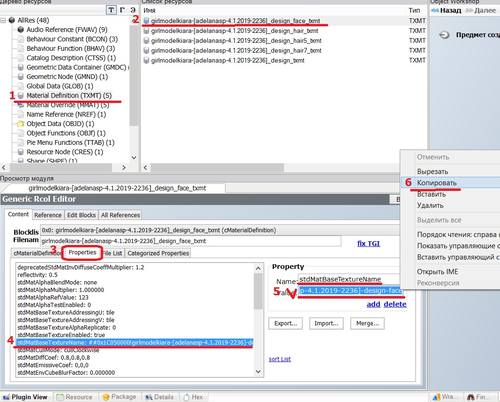Click resource tree left scroll arrow

(4, 167)
